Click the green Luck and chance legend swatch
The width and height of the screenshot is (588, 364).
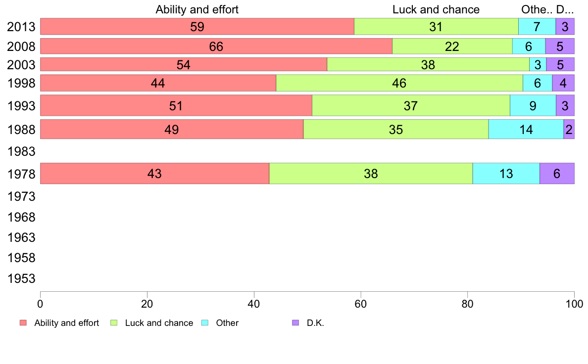pyautogui.click(x=114, y=323)
